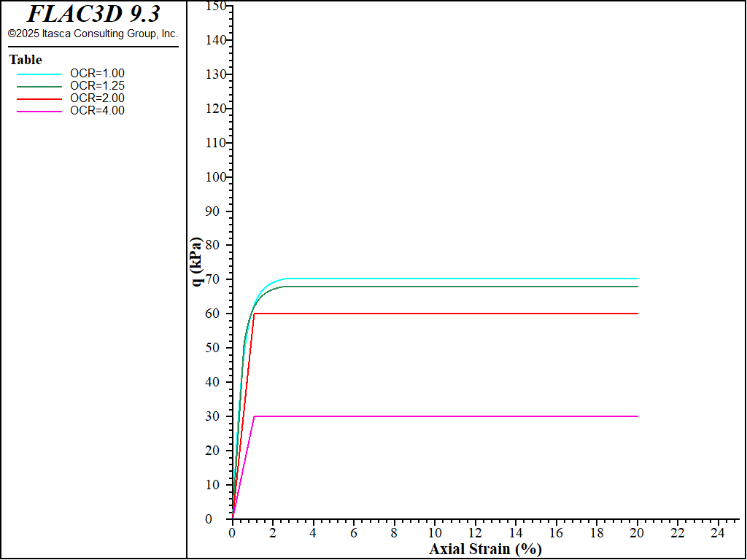The height and width of the screenshot is (560, 747).
Task: Click the 24 tick label on x-axis
Action: 717,533
